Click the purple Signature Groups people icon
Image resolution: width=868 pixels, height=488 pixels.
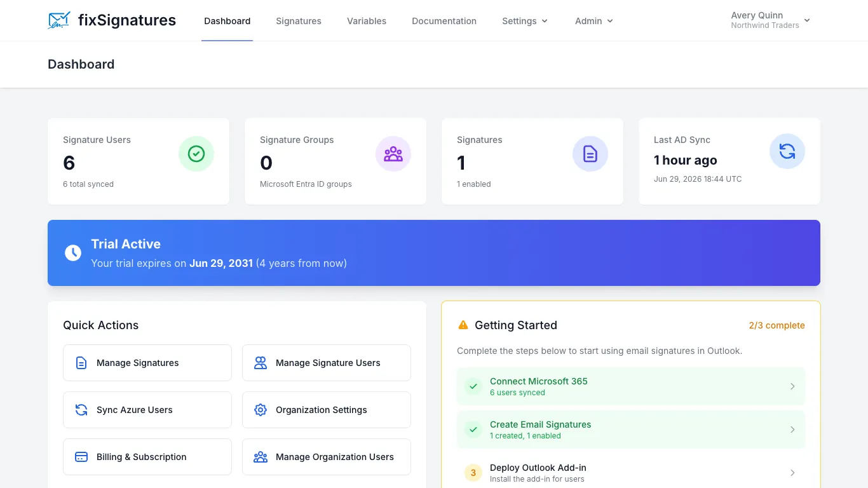393,154
